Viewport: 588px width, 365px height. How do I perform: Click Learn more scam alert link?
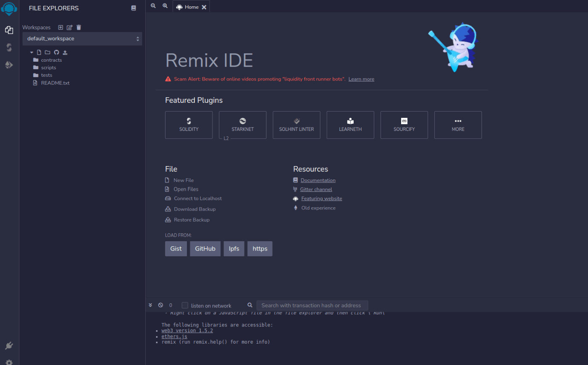[361, 79]
